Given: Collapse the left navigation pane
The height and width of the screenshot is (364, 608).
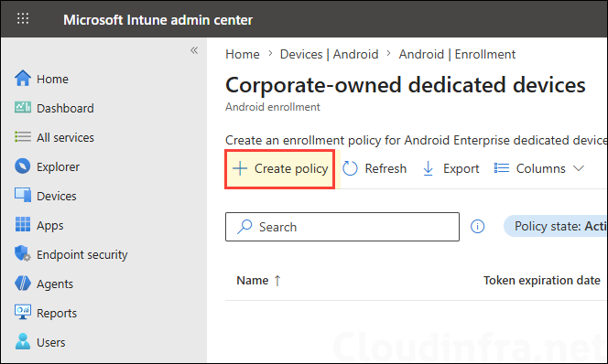Looking at the screenshot, I should [194, 50].
